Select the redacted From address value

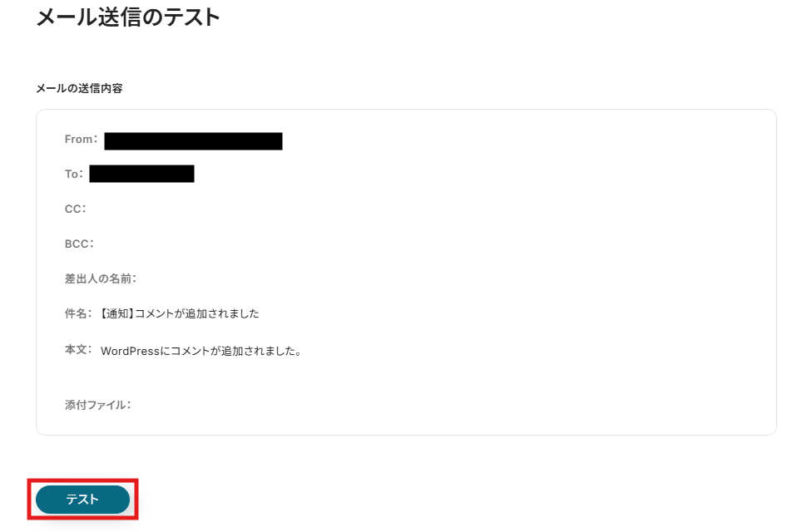pos(194,140)
